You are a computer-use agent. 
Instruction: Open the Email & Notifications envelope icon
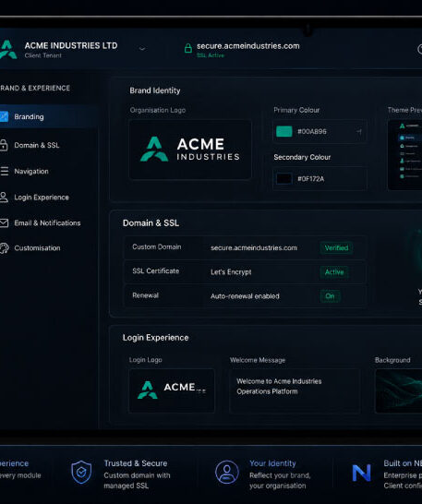(x=4, y=222)
